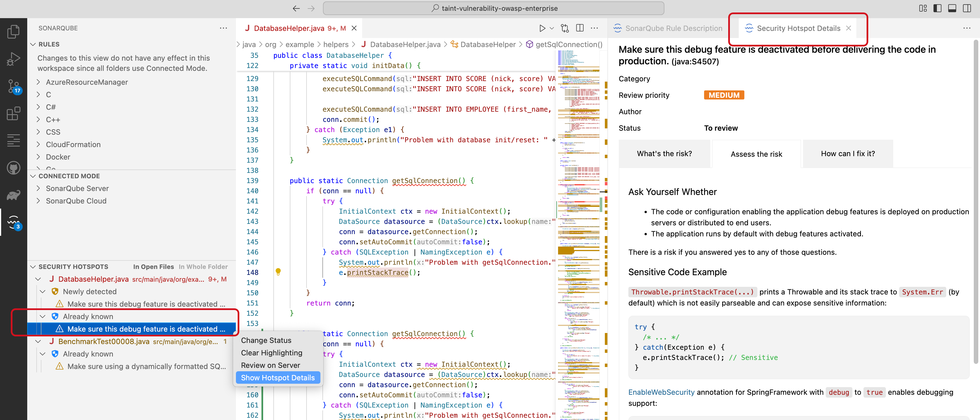
Task: Open the Explorer view in the activity bar
Action: click(14, 31)
